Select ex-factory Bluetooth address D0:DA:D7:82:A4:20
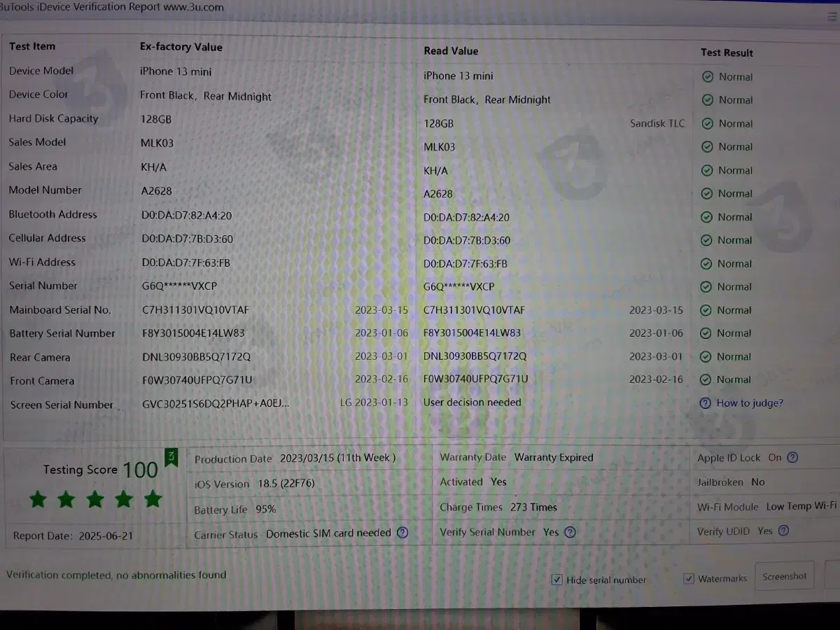Screen dimensions: 840x630 [x=186, y=216]
